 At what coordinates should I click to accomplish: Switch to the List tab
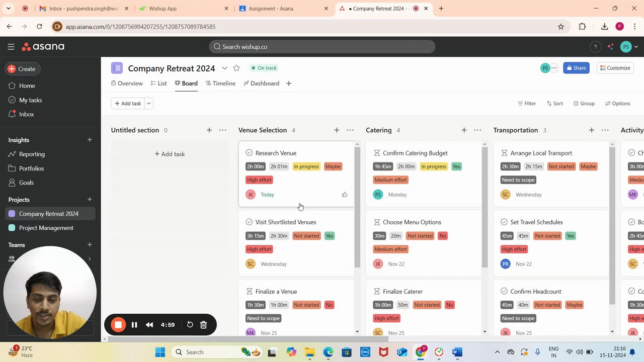[x=158, y=83]
